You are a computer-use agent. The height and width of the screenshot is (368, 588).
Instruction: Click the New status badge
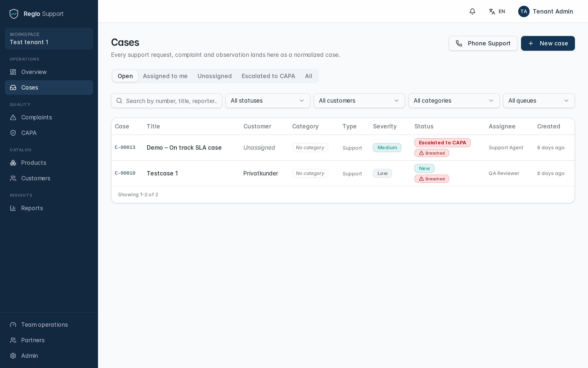pos(424,168)
